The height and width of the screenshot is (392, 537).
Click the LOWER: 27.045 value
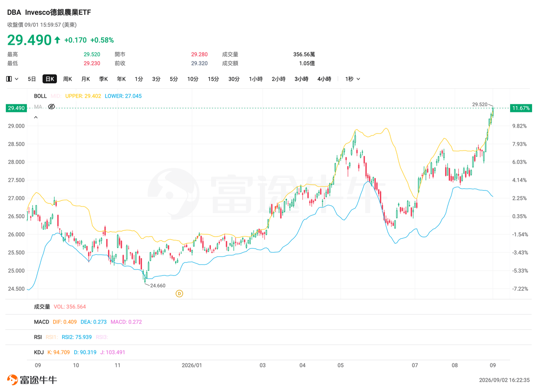[x=123, y=96]
